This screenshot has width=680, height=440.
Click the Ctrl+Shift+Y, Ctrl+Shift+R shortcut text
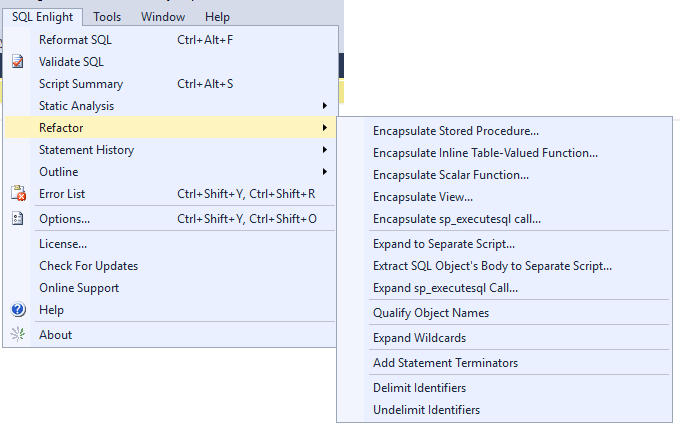(x=246, y=194)
